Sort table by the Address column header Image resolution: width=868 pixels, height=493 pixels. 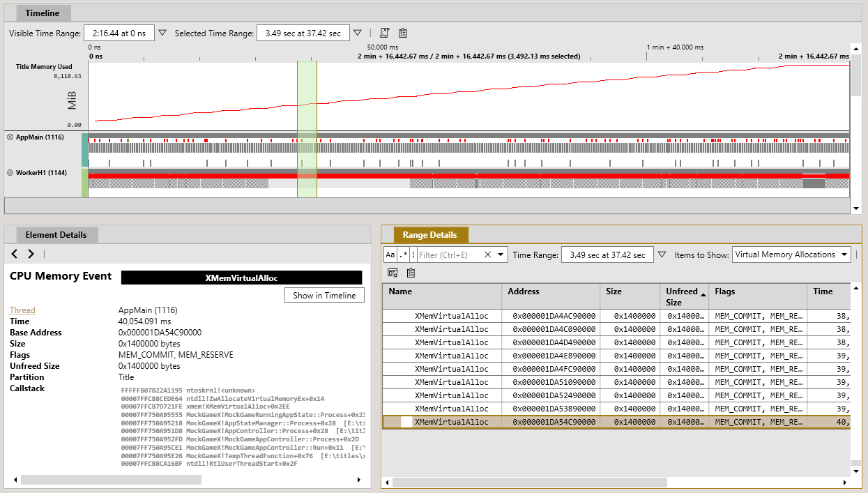click(x=551, y=296)
